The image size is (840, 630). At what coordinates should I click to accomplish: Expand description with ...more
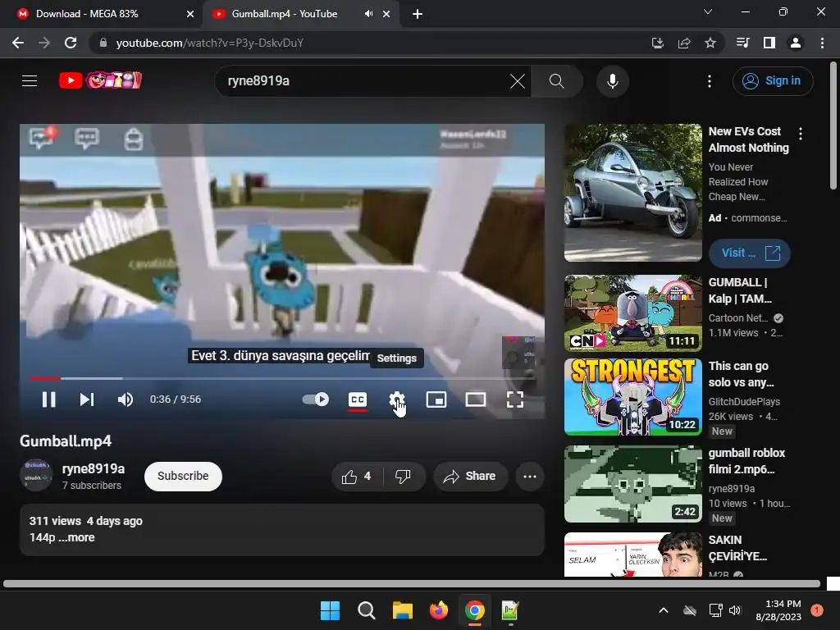coord(76,537)
